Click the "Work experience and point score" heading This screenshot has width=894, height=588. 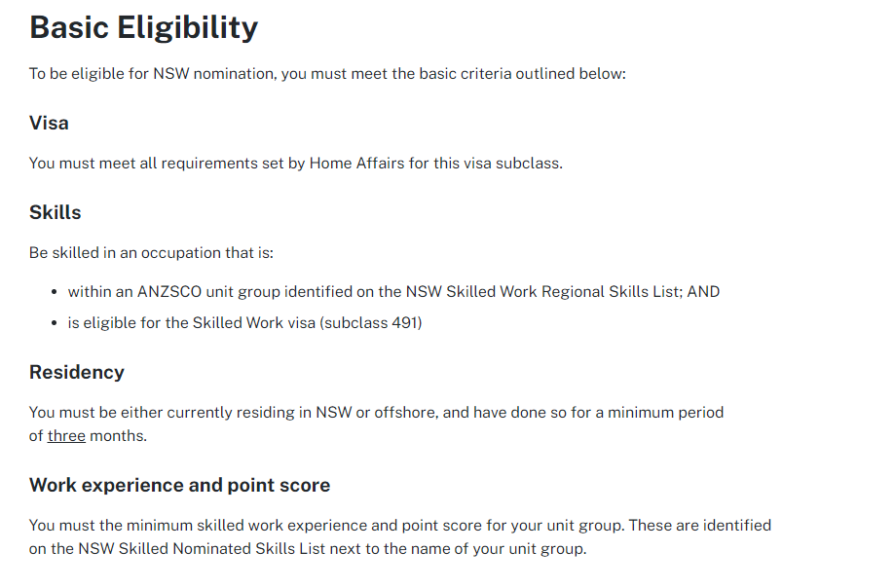pos(179,485)
